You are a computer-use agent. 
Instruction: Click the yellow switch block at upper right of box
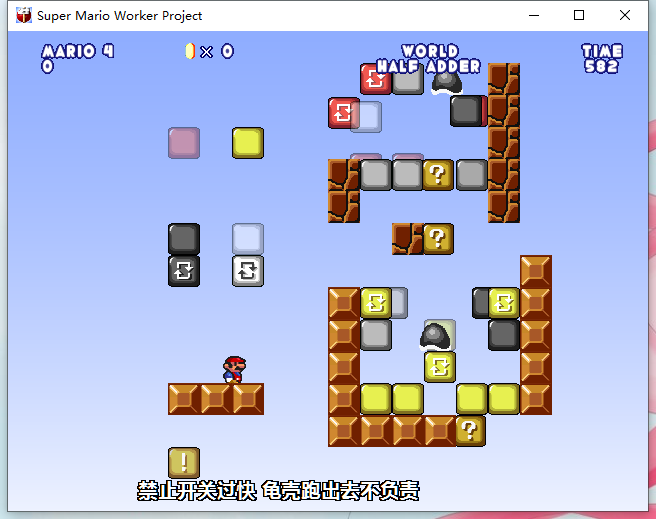[504, 303]
